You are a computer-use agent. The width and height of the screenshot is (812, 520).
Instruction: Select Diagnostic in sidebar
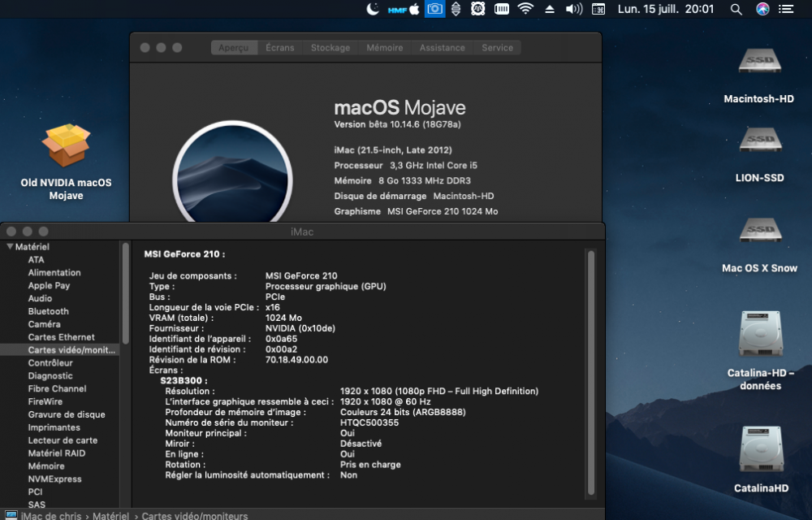50,376
